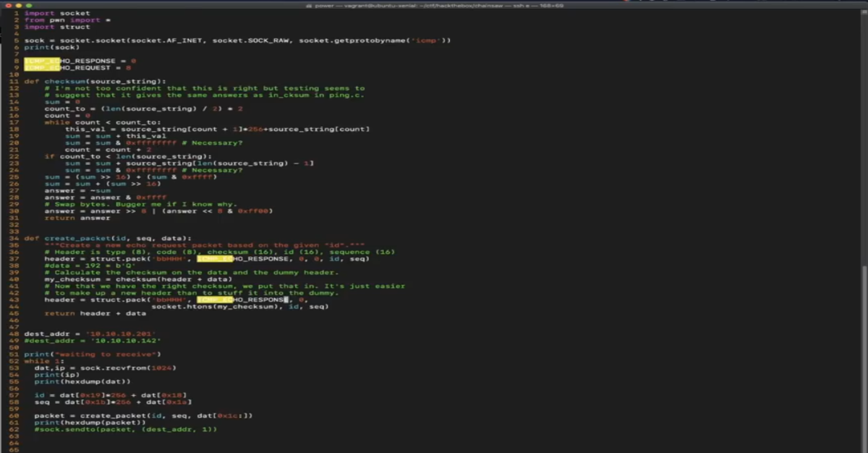Click the "seq = dat[0x1b]*256 + dat[0x1a]" line

click(x=113, y=402)
